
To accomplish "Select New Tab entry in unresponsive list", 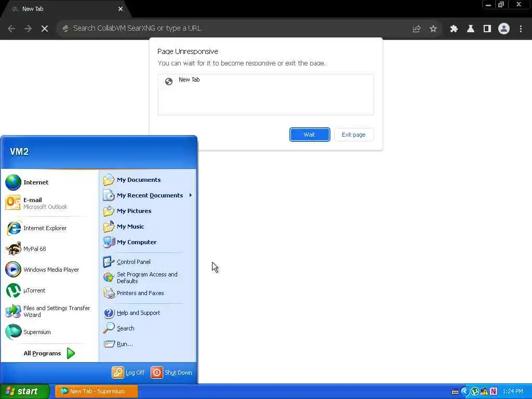I will (265, 80).
